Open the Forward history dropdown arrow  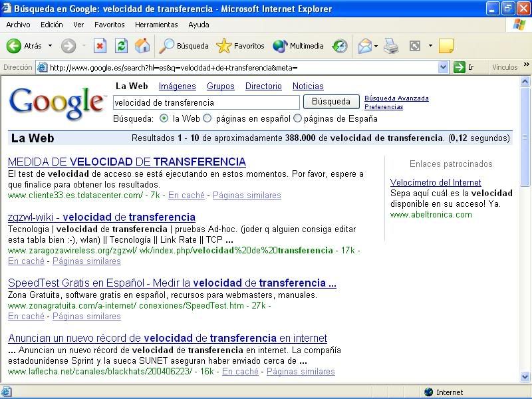[x=84, y=46]
